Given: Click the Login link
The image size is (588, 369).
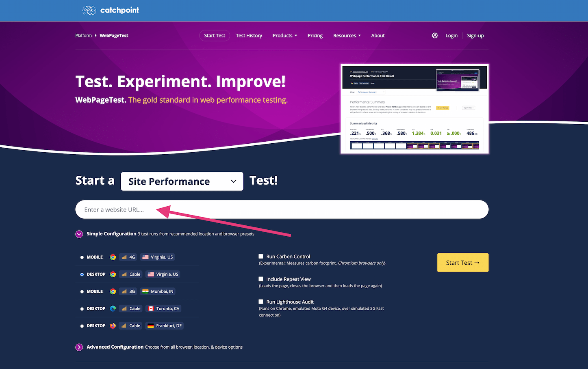Looking at the screenshot, I should point(451,36).
